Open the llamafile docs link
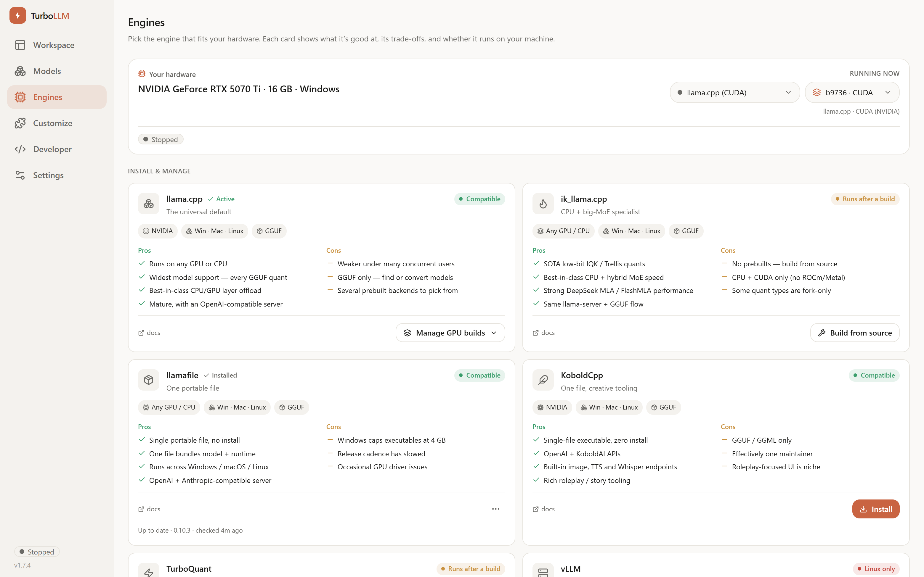This screenshot has width=924, height=577. [149, 509]
